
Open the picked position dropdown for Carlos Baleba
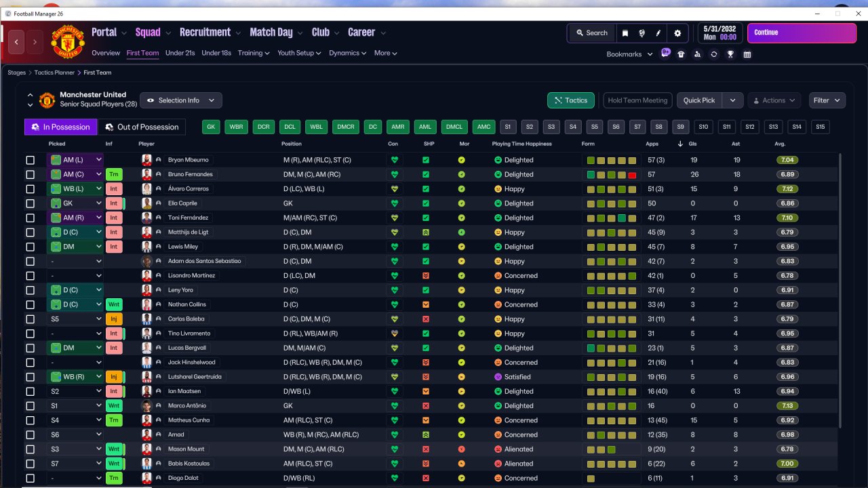[75, 319]
